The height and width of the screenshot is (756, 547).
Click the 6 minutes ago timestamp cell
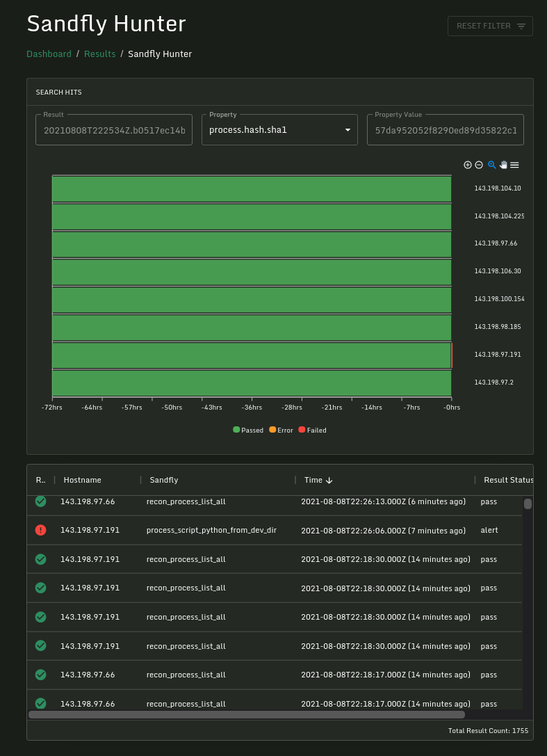(384, 501)
